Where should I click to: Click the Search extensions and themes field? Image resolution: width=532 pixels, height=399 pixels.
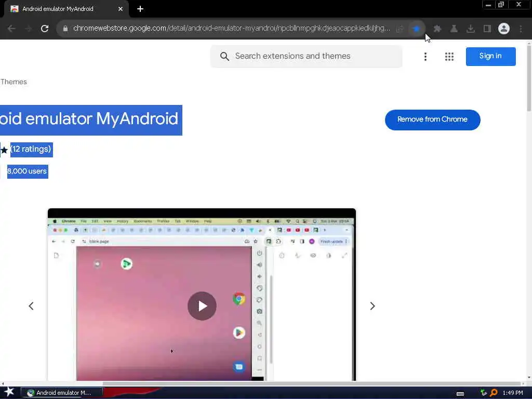307,56
